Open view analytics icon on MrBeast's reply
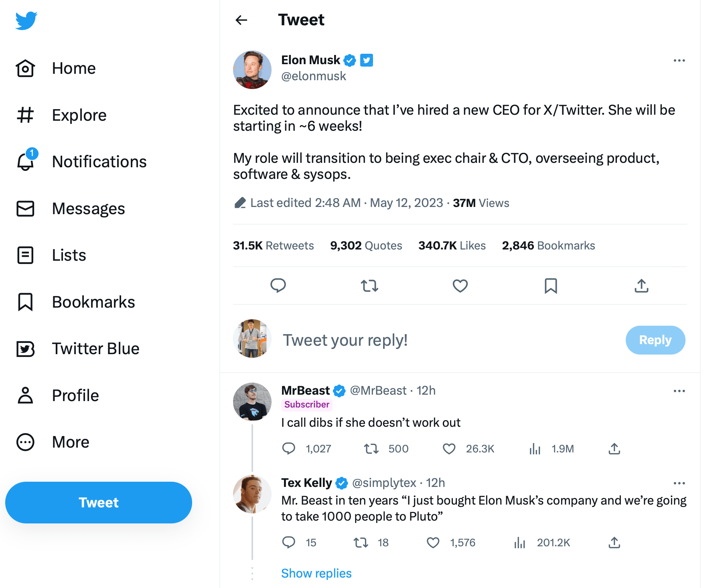Viewport: 722px width, 588px height. [x=535, y=449]
